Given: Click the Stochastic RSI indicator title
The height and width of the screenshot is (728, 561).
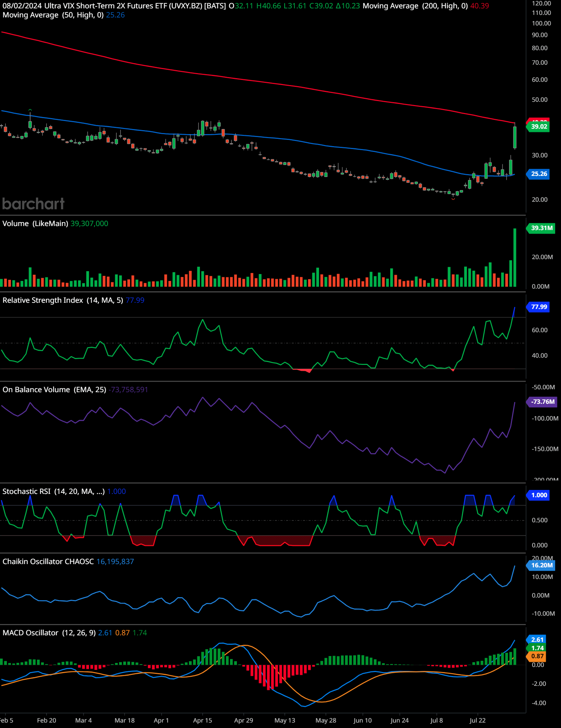Looking at the screenshot, I should (54, 491).
